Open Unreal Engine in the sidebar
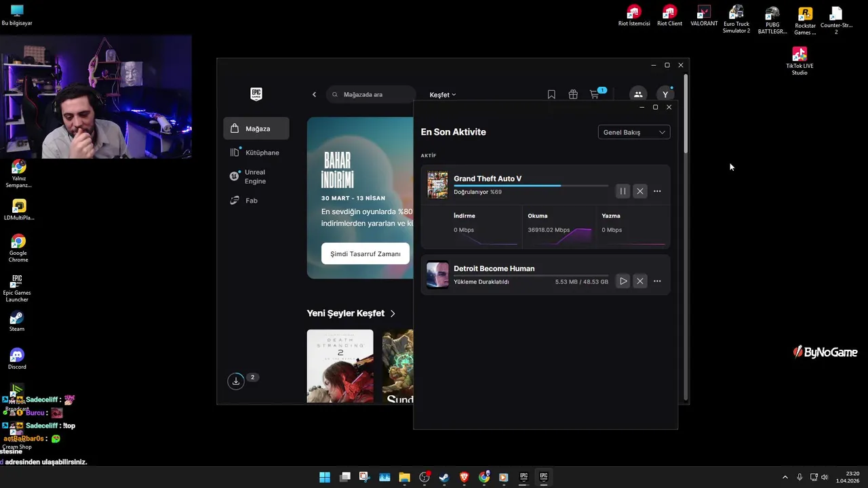Image resolution: width=868 pixels, height=488 pixels. (x=256, y=176)
